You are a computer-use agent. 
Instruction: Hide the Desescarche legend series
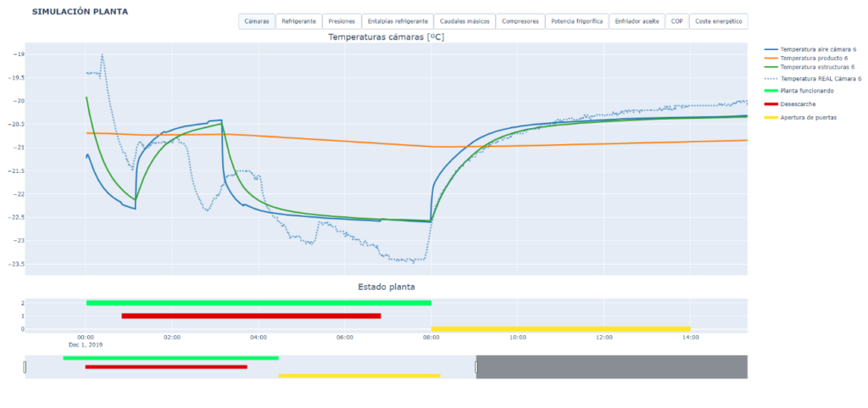(798, 103)
